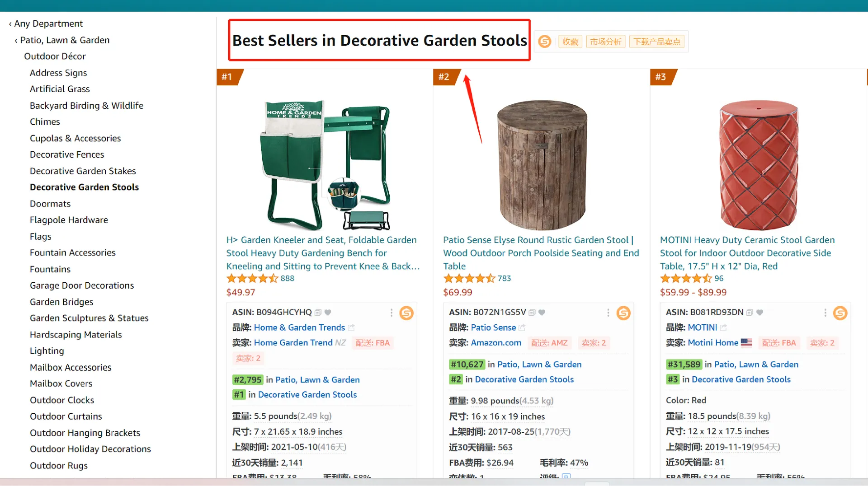Click the orange tool logo on the MOTINI card
Image resolution: width=868 pixels, height=486 pixels.
pyautogui.click(x=840, y=313)
